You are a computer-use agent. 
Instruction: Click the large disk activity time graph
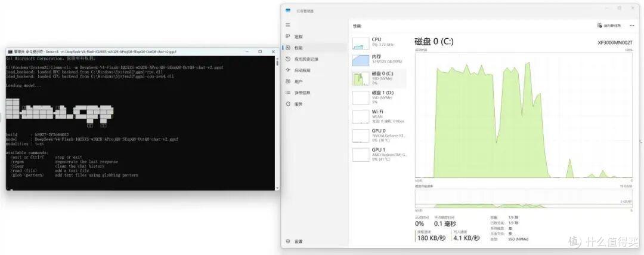524,115
